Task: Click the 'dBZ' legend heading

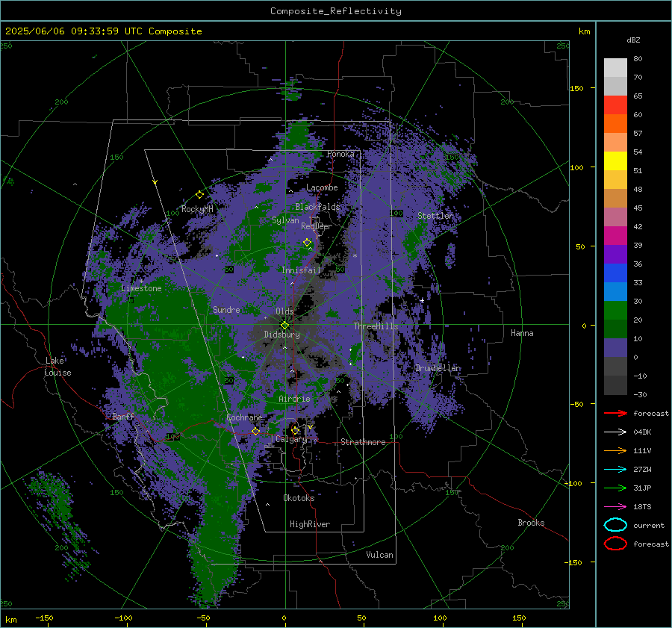Action: point(633,40)
